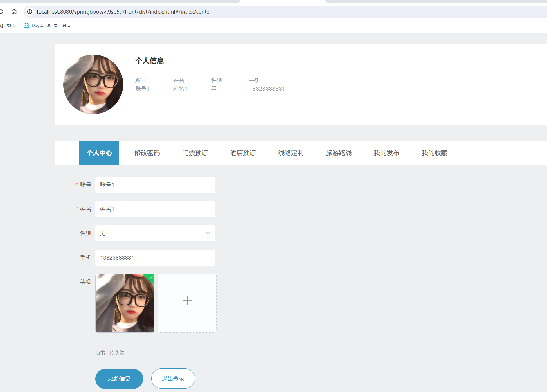
Task: Open the 门票预订 tab
Action: [195, 153]
